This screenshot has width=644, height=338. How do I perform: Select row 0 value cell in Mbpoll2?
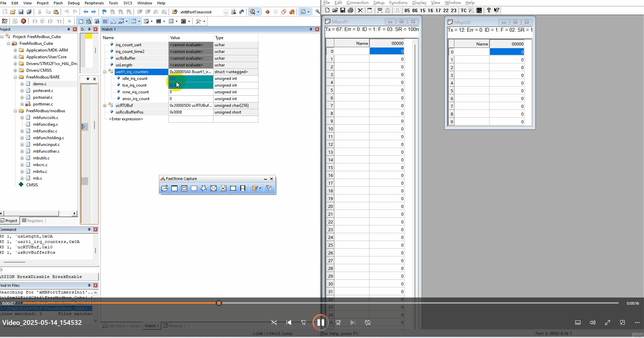pyautogui.click(x=507, y=52)
